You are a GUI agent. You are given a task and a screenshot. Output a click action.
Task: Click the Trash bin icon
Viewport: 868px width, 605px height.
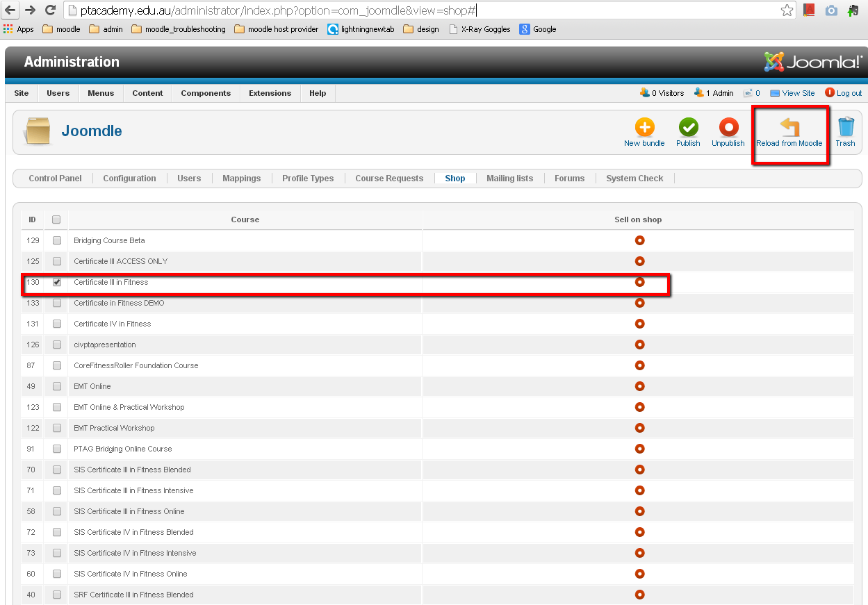[x=845, y=128]
